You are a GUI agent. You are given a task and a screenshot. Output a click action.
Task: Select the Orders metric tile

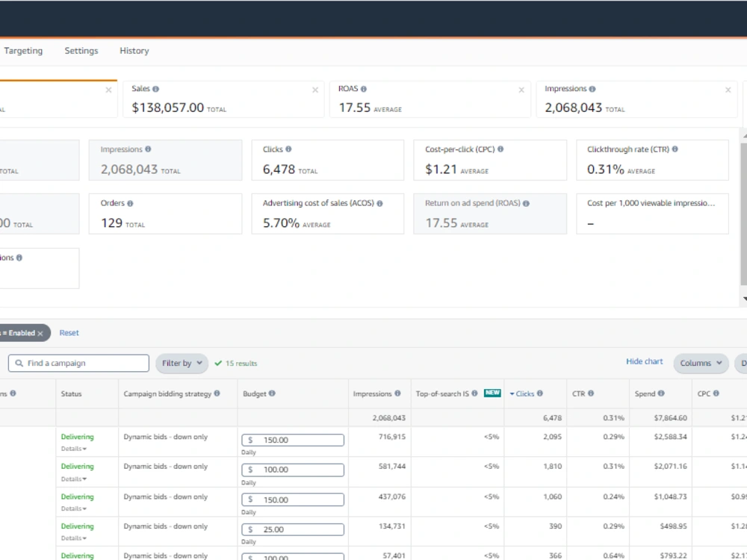(x=165, y=214)
